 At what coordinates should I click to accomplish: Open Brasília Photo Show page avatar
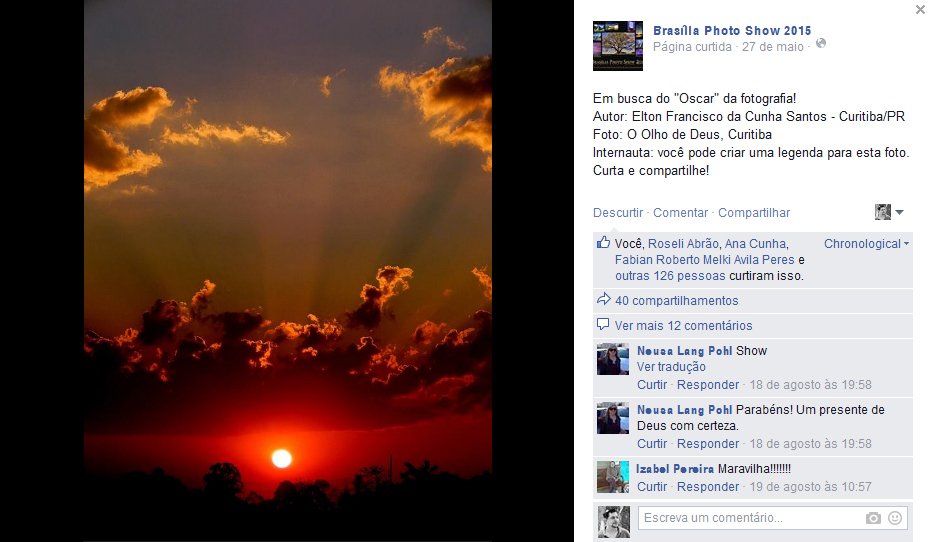[x=618, y=46]
